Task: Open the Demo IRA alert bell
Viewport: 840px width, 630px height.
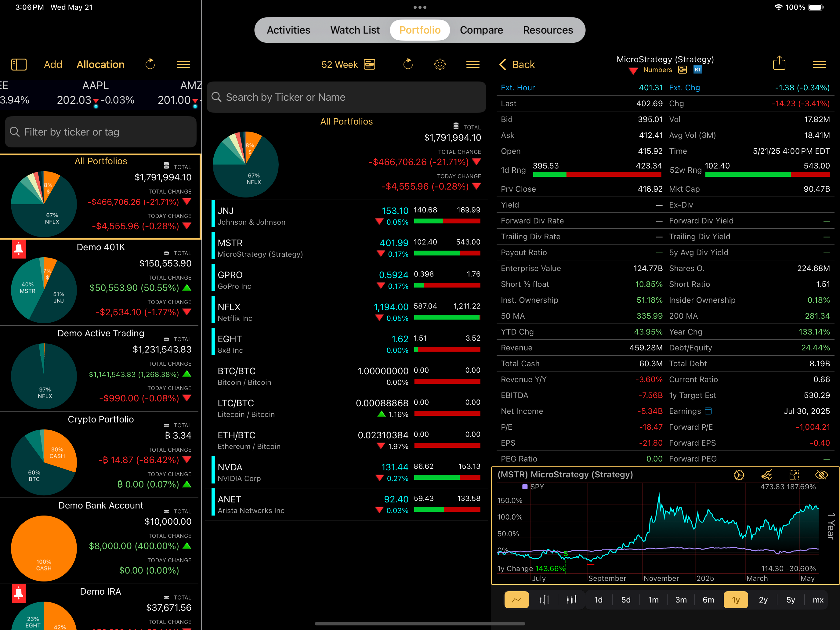Action: 19,594
